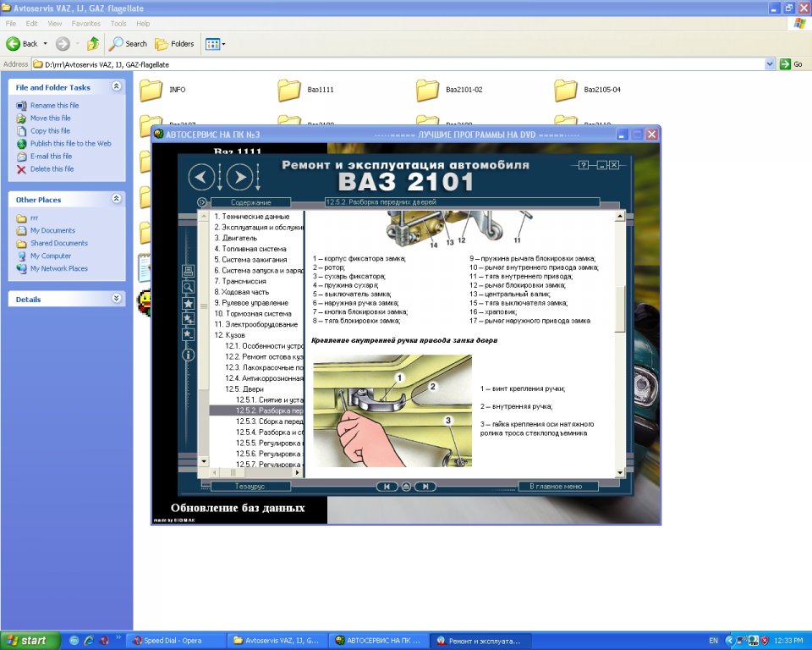The image size is (812, 650).
Task: Select 12.5.3. Сборка section
Action: (269, 421)
